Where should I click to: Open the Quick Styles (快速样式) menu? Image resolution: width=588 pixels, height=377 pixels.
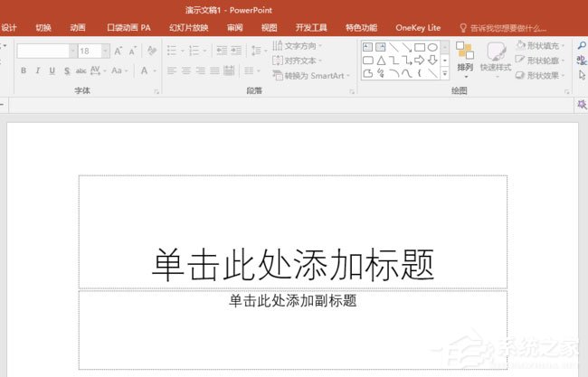tap(495, 56)
